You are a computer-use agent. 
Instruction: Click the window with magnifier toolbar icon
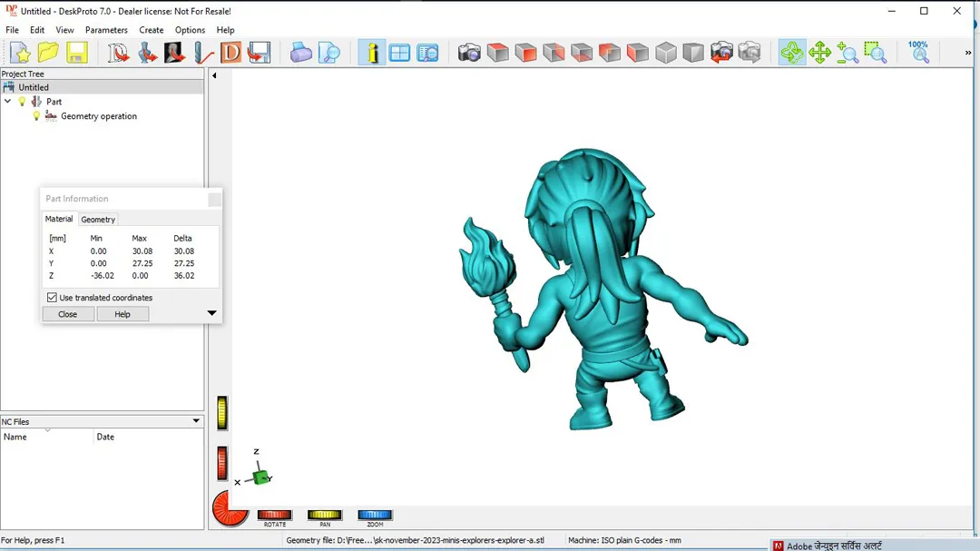[x=428, y=53]
